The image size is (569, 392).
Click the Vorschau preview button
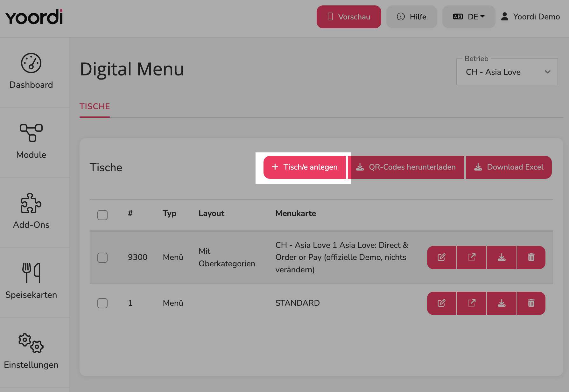pos(349,17)
